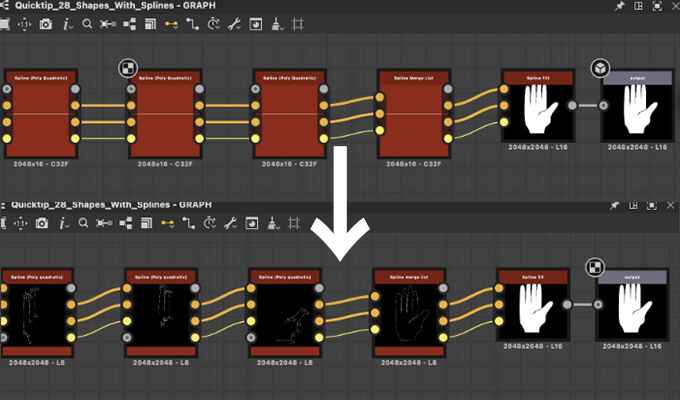The image size is (680, 400).
Task: Click the wrench tools icon in the top graph toolbar
Action: coord(234,23)
